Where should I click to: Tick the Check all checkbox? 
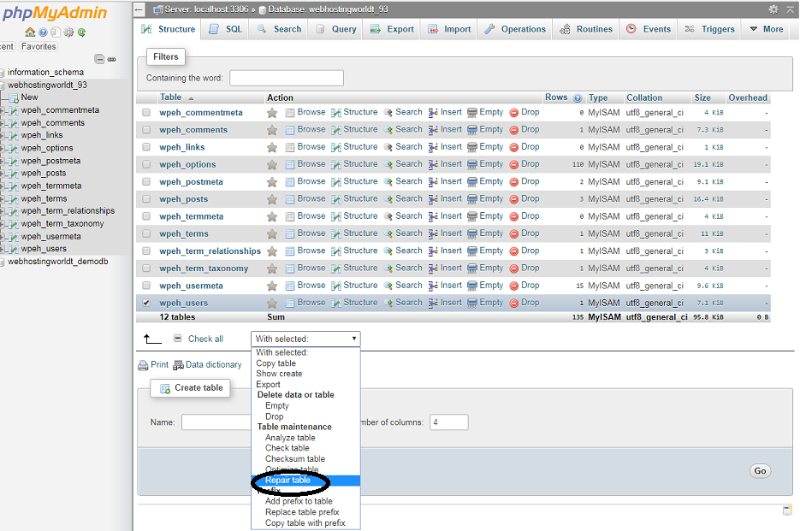pyautogui.click(x=178, y=339)
